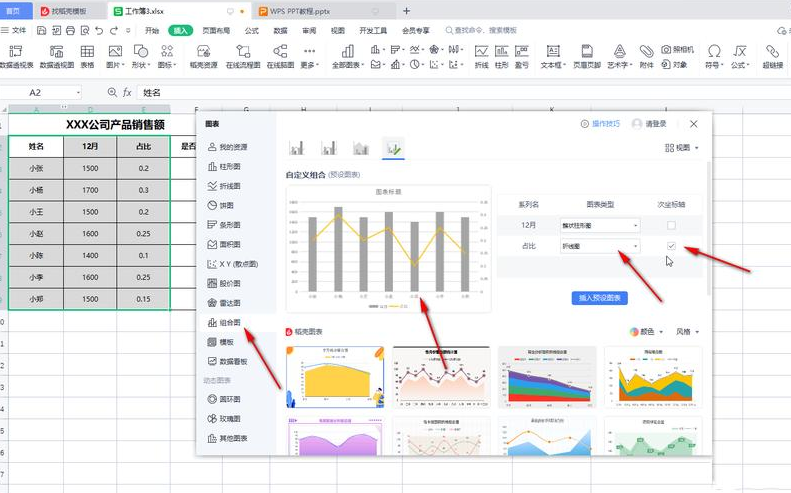791x493 pixels.
Task: Select 组合图 in the chart type list
Action: pyautogui.click(x=224, y=322)
